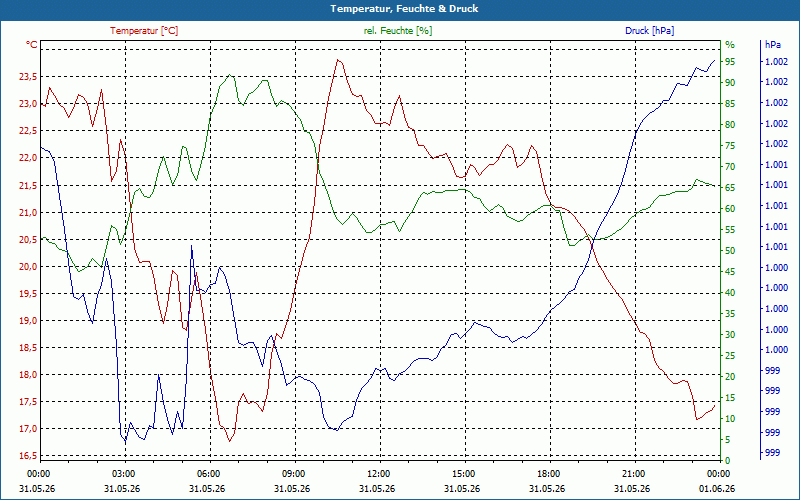Select the green rel. Feuchte [%] legend label
The width and height of the screenshot is (800, 500).
tap(398, 31)
